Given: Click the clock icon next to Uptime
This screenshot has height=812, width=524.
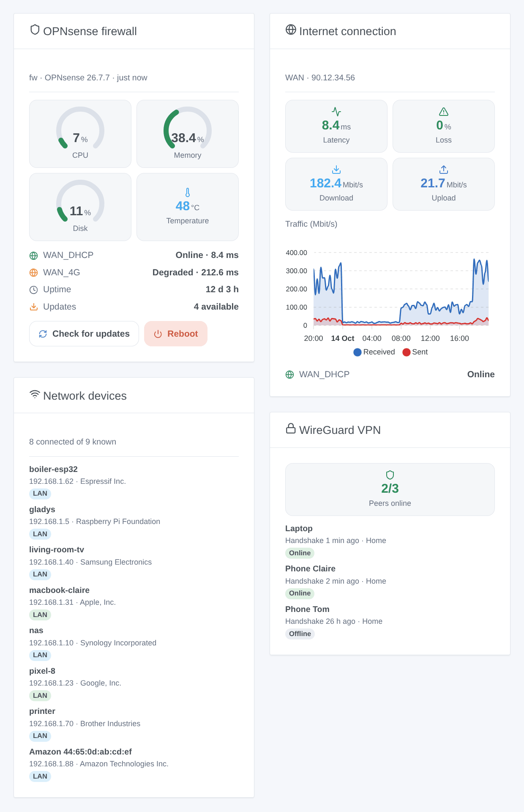Looking at the screenshot, I should point(34,290).
